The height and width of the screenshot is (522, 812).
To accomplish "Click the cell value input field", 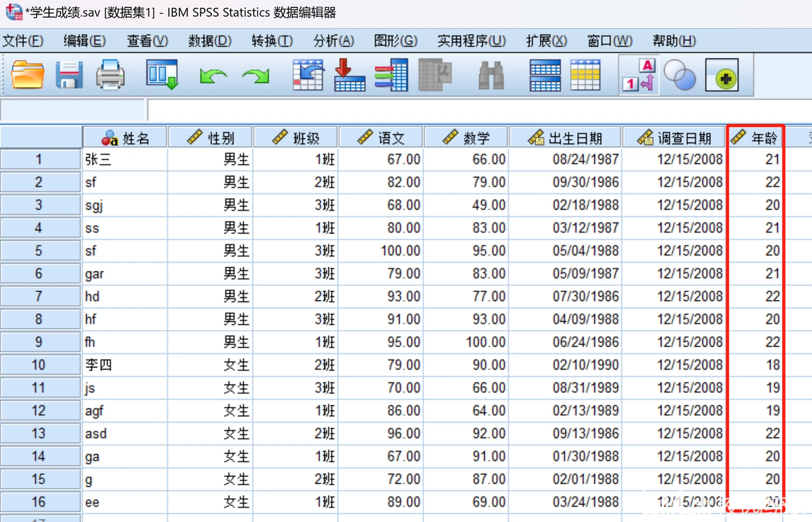I will (480, 110).
